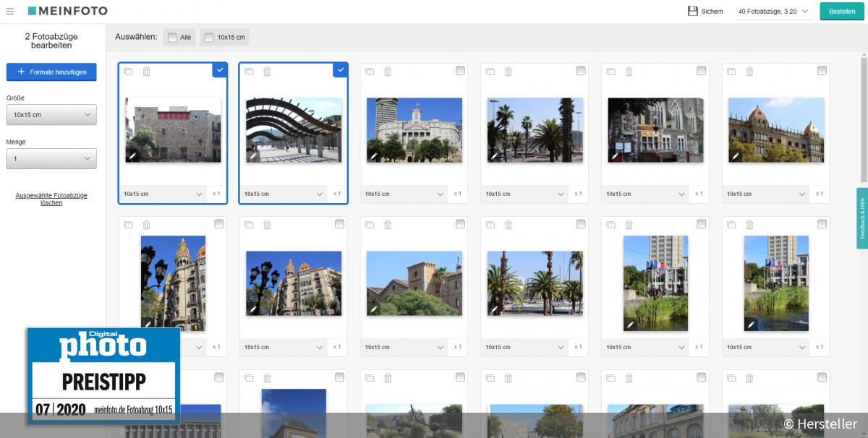Image resolution: width=868 pixels, height=438 pixels.
Task: Open size dropdown under marina palm photo
Action: click(x=526, y=347)
